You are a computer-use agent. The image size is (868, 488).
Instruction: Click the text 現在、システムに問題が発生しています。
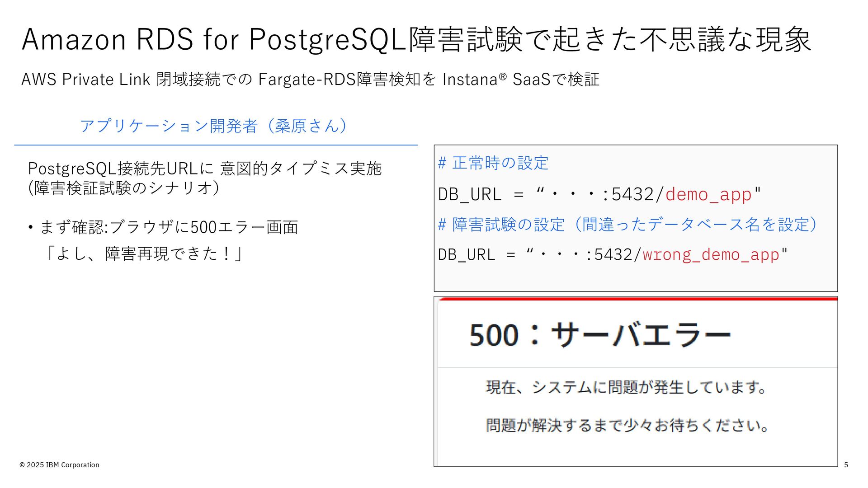coord(626,387)
